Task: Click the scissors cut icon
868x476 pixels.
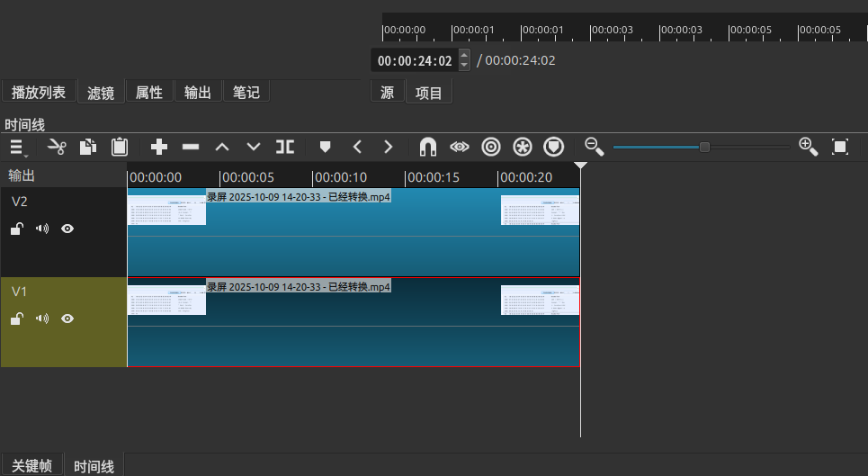Action: 57,147
